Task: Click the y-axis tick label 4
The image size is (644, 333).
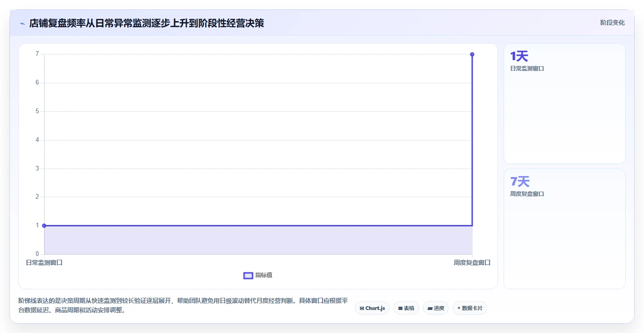Action: pos(37,140)
